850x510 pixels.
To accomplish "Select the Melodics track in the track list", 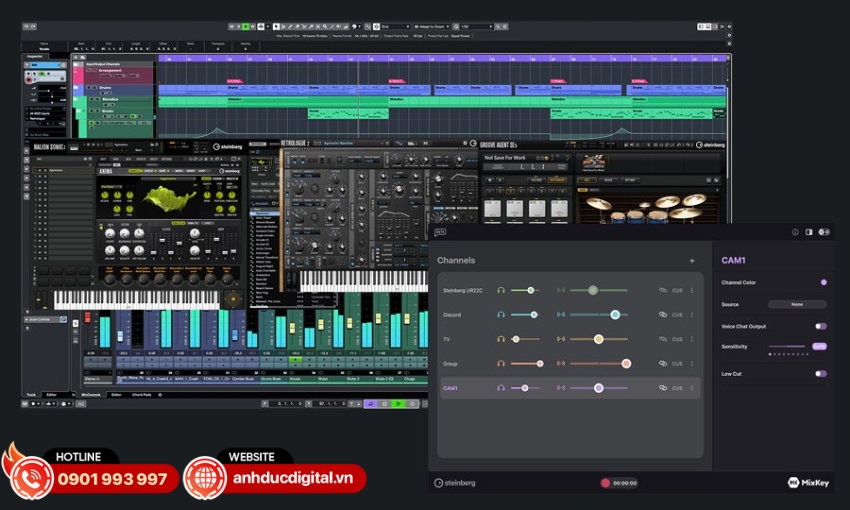I will tap(110, 99).
